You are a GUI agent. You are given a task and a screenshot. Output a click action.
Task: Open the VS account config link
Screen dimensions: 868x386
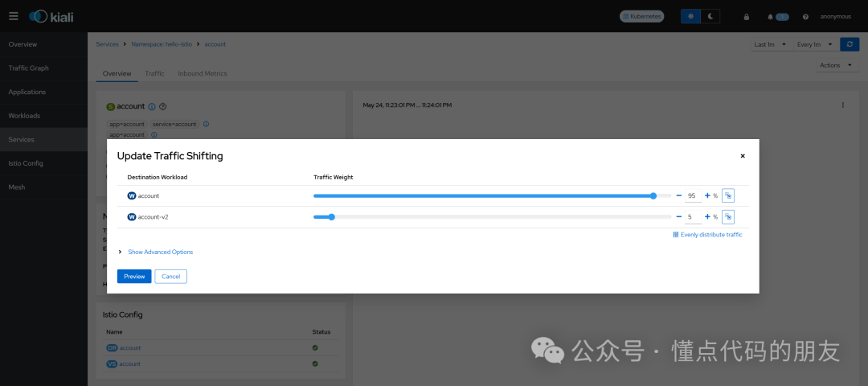(130, 363)
